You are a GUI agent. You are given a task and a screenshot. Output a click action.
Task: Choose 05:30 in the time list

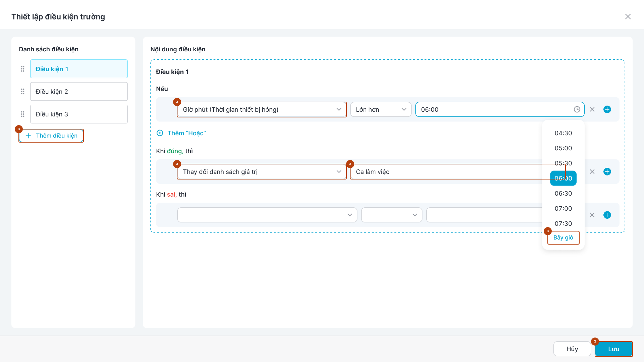(x=563, y=163)
